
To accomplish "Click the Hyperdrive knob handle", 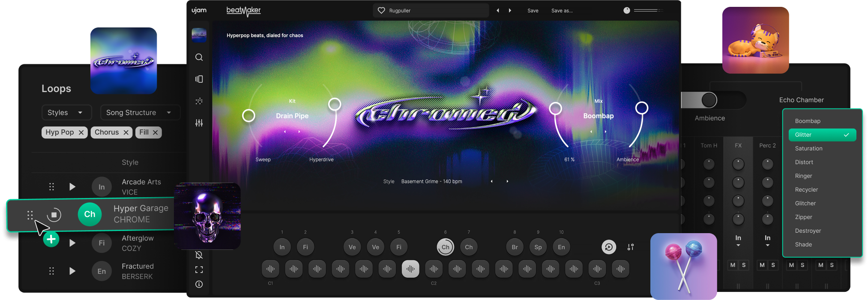I will (335, 104).
